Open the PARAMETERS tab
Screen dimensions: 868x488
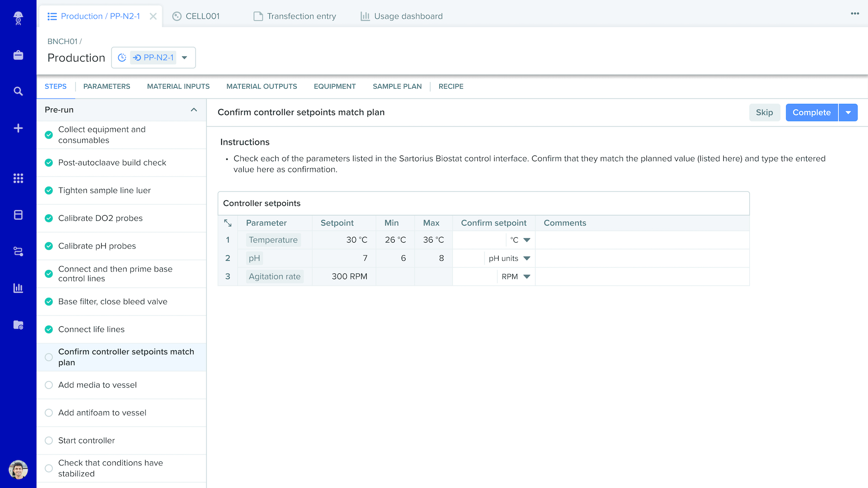coord(107,86)
